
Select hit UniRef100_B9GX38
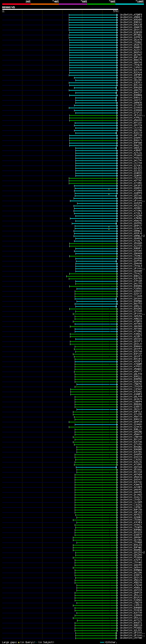tap(131, 25)
